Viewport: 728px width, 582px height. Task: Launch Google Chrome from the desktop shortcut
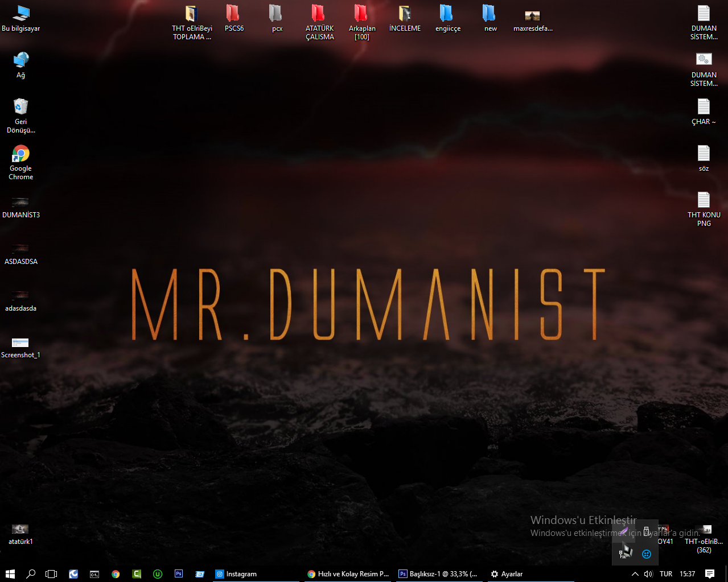coord(21,162)
